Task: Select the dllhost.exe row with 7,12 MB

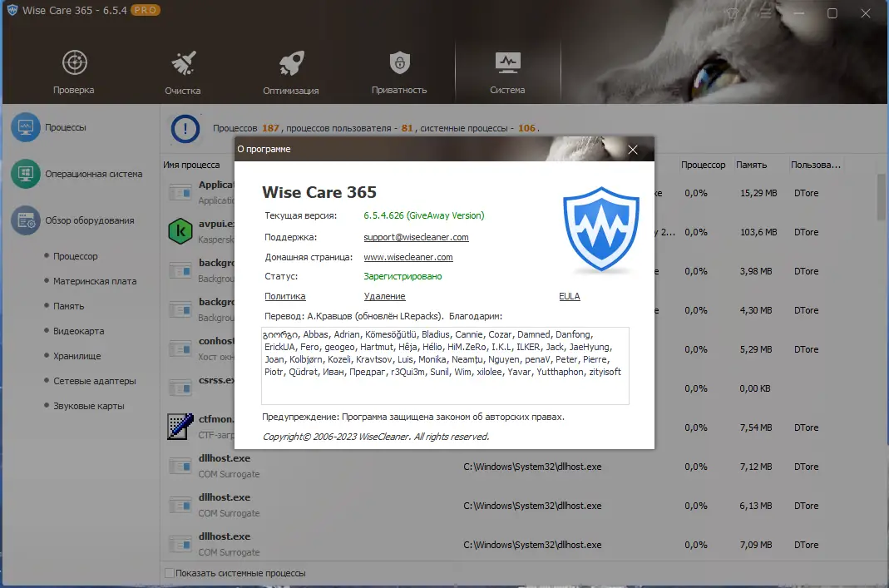Action: [519, 467]
